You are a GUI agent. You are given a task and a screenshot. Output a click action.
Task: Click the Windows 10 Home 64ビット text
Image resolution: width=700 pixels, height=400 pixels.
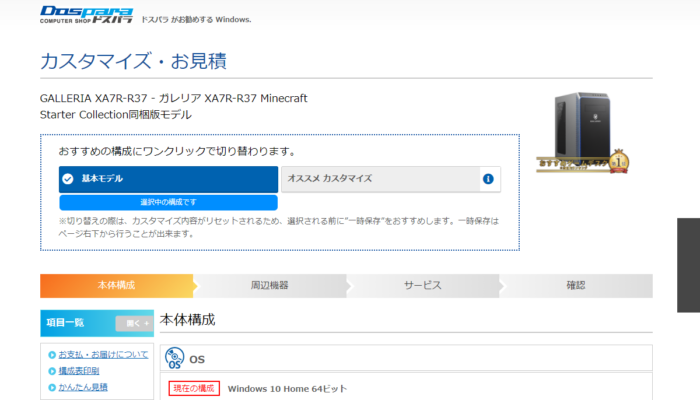click(x=287, y=389)
